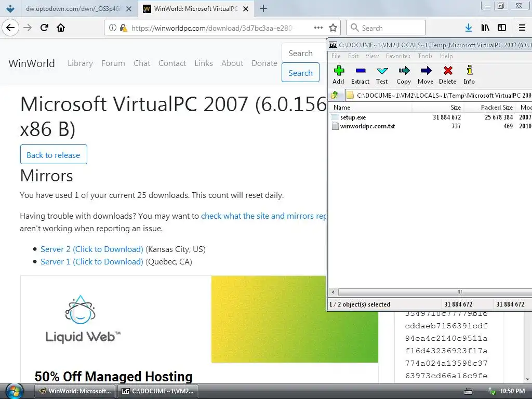Open the 7-Zip Help menu
The width and height of the screenshot is (532, 399).
point(446,56)
